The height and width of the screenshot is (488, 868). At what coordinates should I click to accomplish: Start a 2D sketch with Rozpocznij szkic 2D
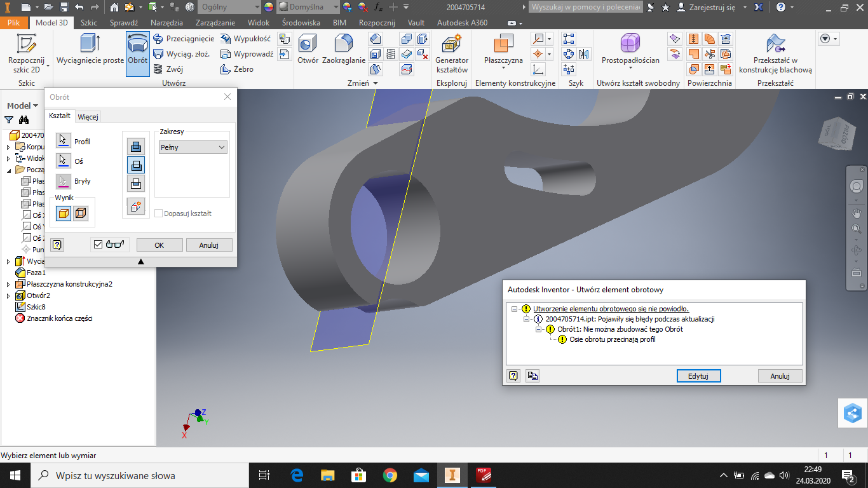[26, 54]
